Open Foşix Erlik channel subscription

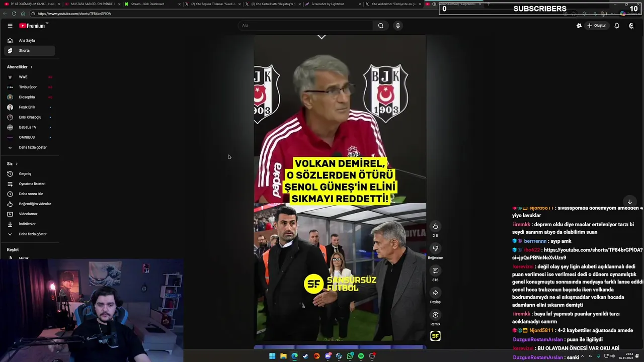30,107
